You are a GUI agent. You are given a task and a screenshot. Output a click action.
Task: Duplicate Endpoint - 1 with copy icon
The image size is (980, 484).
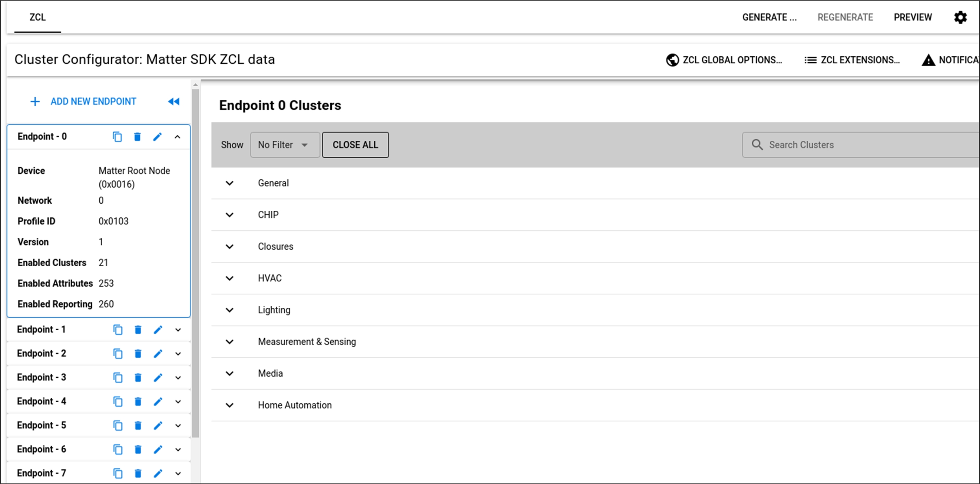tap(118, 330)
